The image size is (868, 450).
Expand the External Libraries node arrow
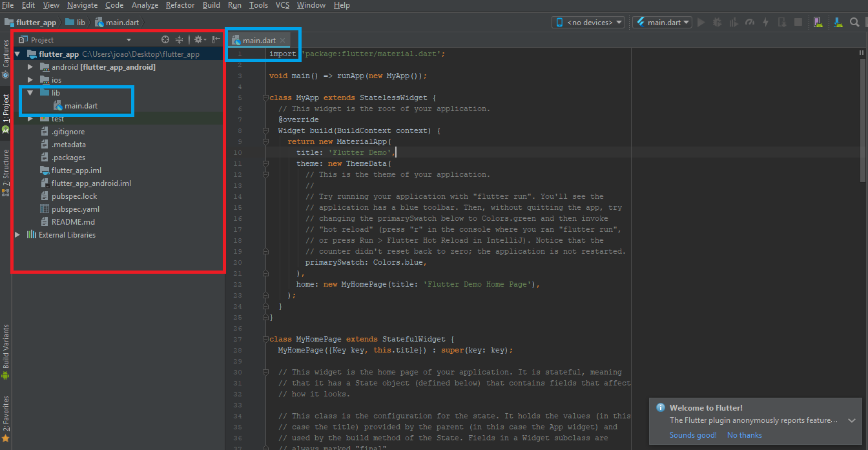click(x=17, y=235)
